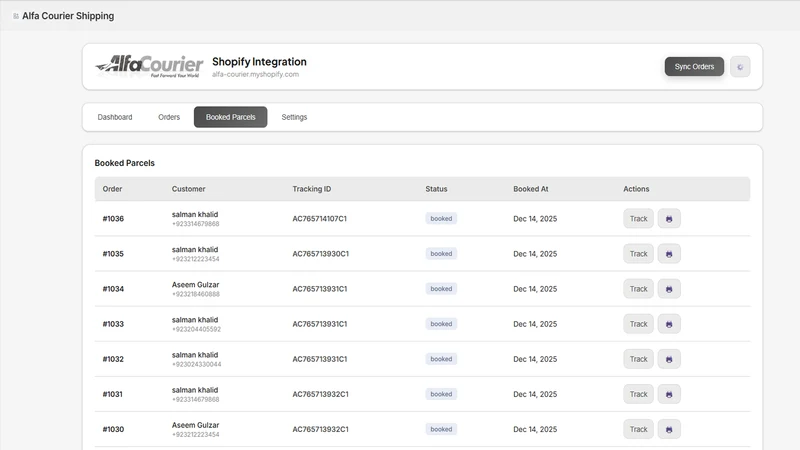Image resolution: width=800 pixels, height=450 pixels.
Task: Click the print icon for order #1033
Action: 669,324
